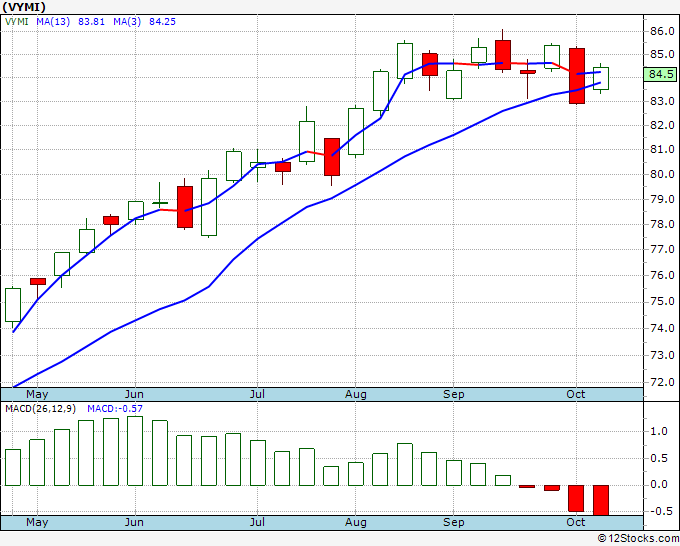The image size is (680, 546).
Task: Click Aug on the price chart time axis
Action: click(356, 395)
